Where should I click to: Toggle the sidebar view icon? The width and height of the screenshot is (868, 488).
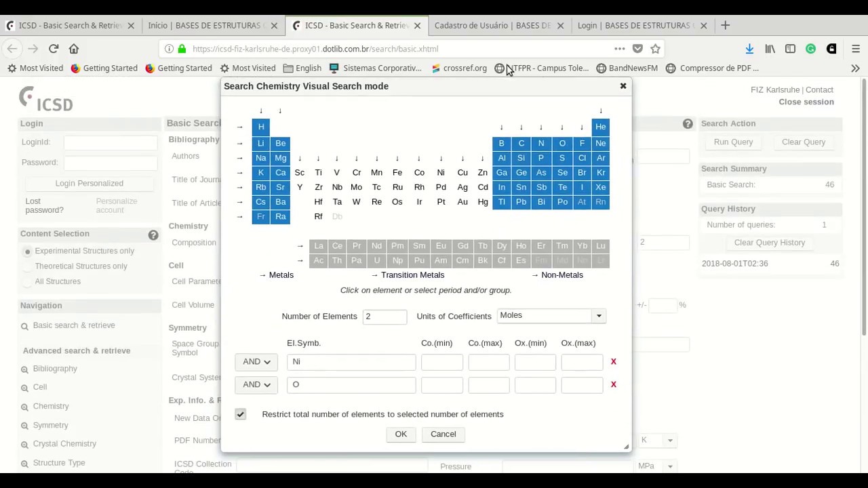point(790,49)
